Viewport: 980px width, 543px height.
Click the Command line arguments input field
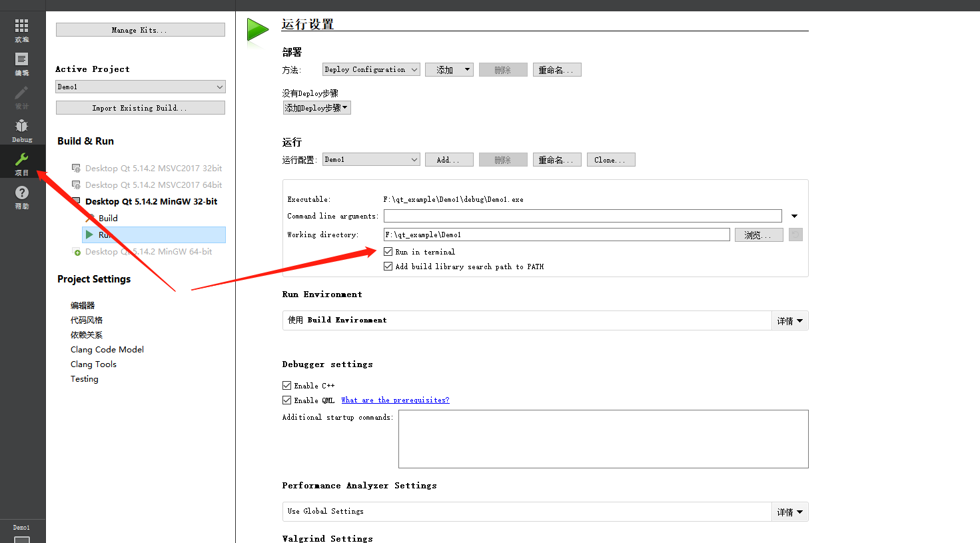tap(582, 215)
